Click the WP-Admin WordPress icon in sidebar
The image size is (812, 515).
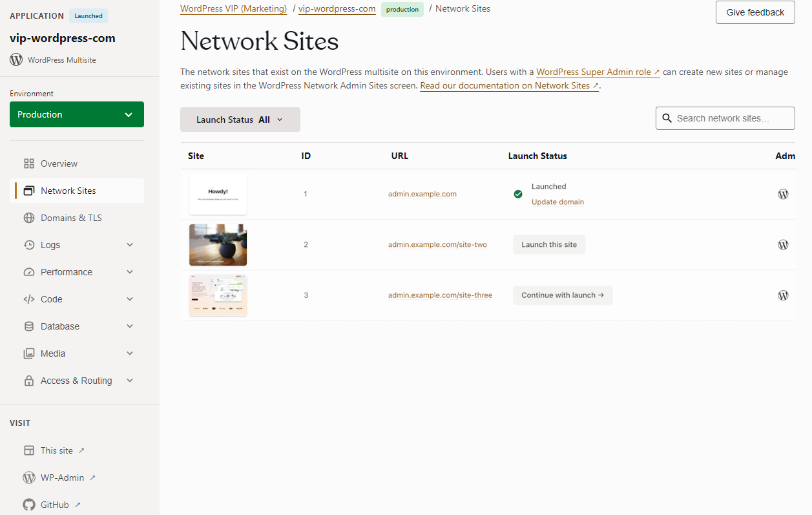(x=29, y=478)
